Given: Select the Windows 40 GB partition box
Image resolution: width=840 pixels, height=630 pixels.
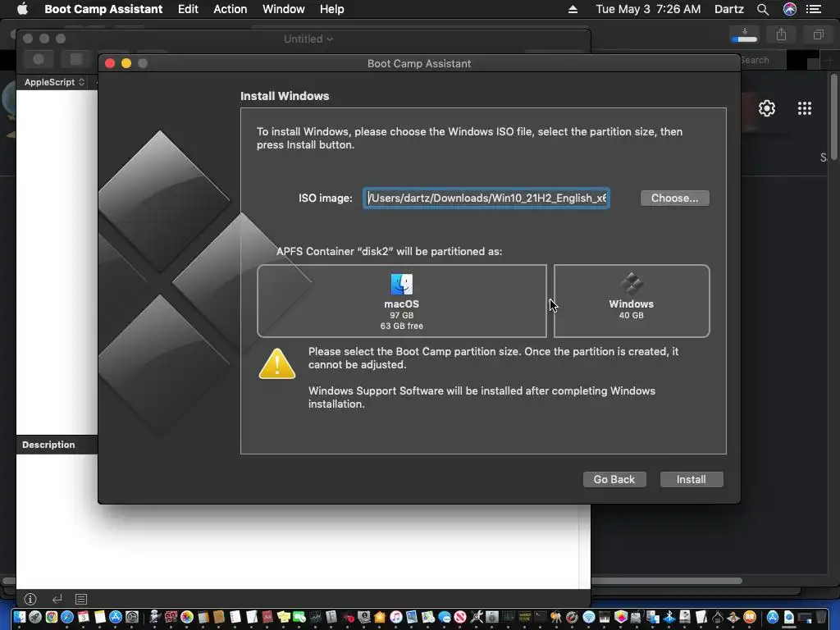Looking at the screenshot, I should point(632,301).
